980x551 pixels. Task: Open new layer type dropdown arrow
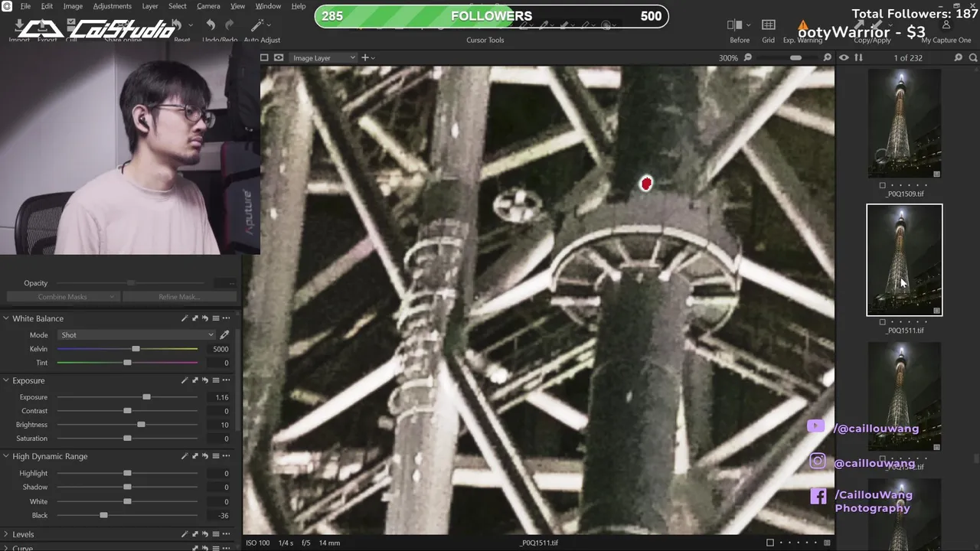(373, 57)
